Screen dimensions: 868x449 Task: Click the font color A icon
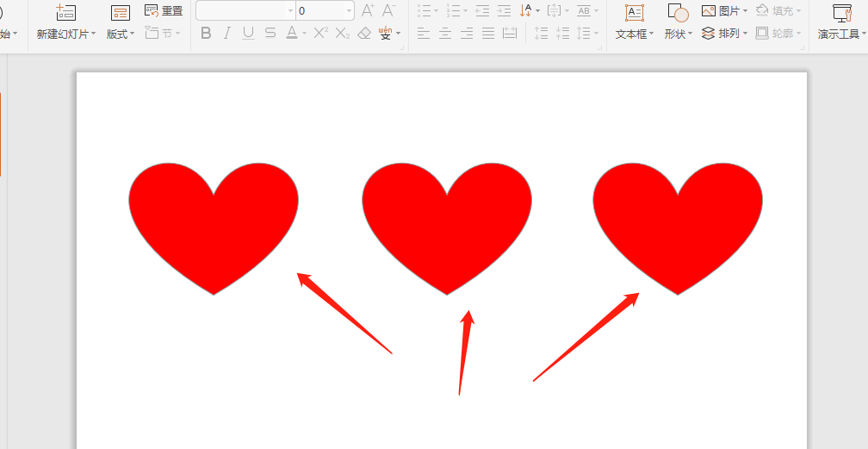(x=292, y=34)
